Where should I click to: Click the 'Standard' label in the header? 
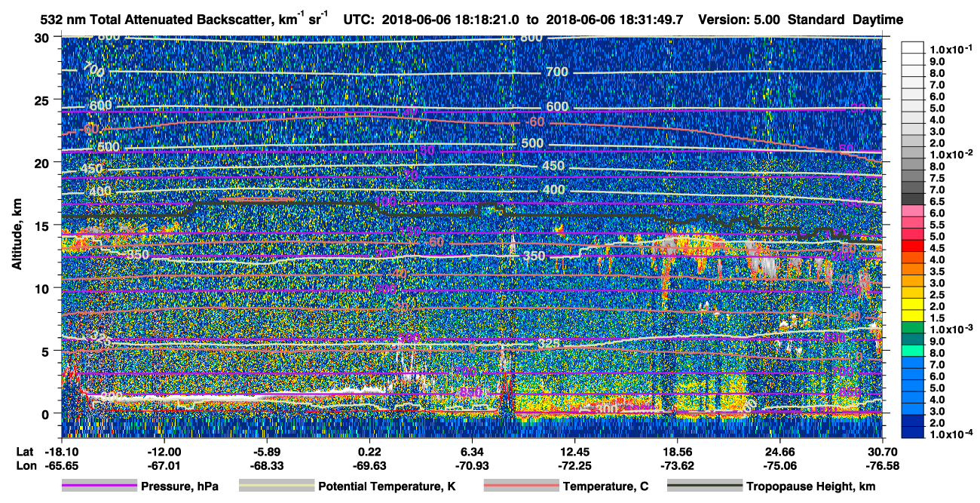[x=817, y=20]
